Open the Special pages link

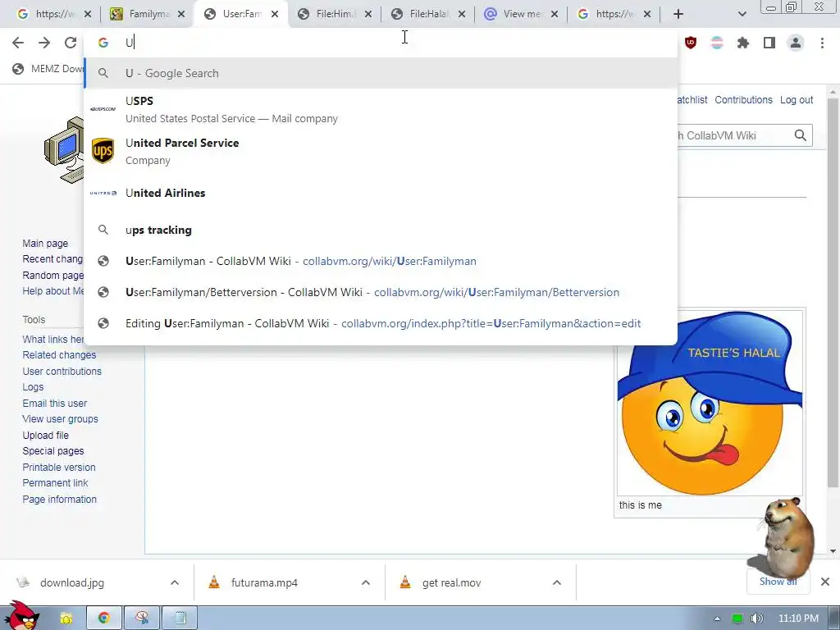[53, 451]
